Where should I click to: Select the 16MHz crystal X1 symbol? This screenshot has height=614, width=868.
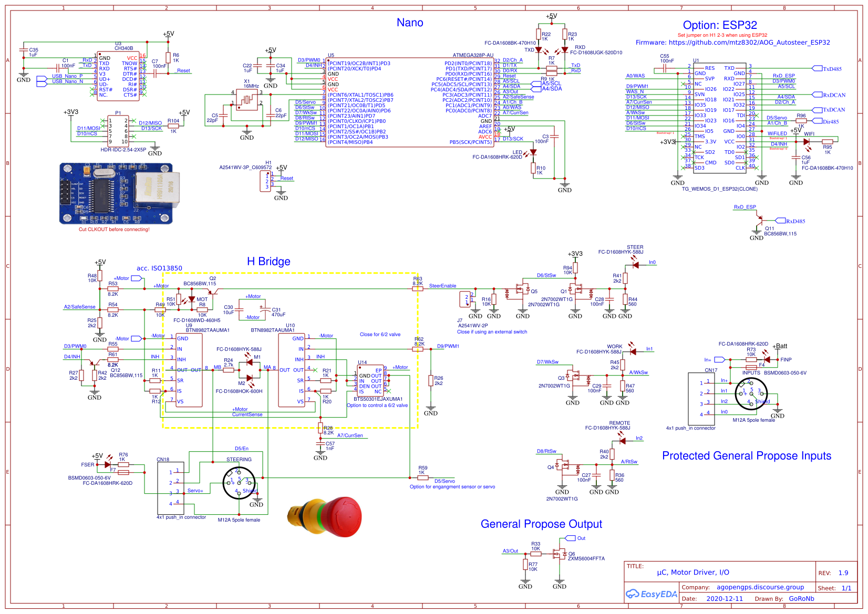pos(247,100)
